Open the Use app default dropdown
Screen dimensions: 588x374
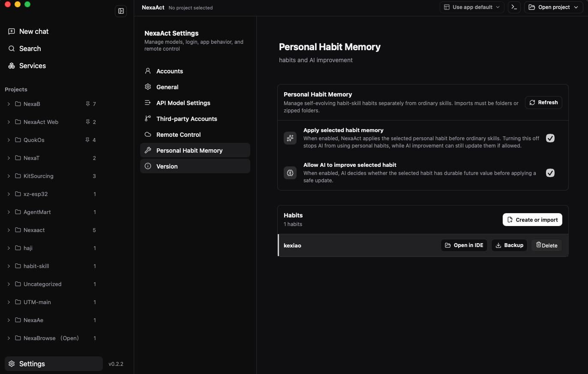coord(472,7)
